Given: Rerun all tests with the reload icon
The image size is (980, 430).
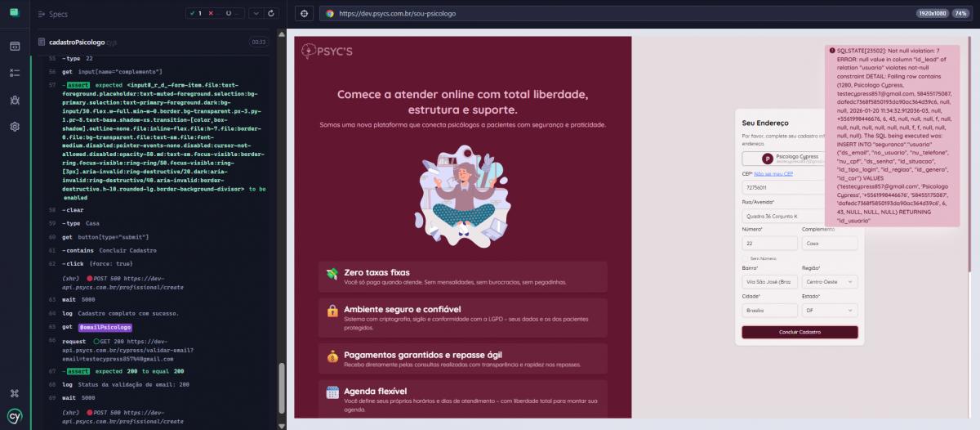Looking at the screenshot, I should 272,14.
